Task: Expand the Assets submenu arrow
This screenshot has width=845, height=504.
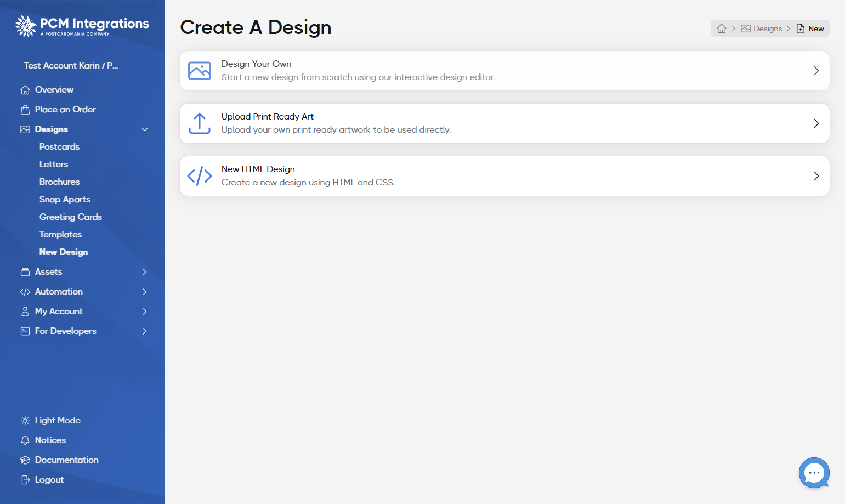Action: click(145, 272)
